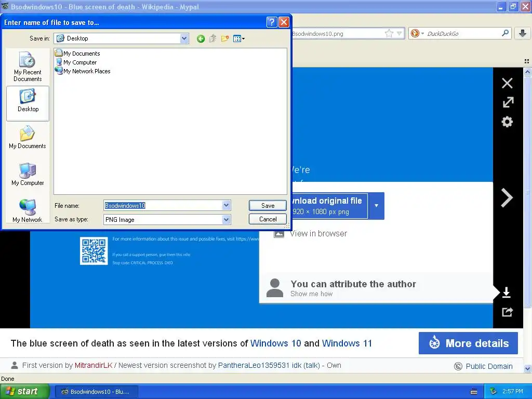Screen dimensions: 532x399
Task: Open PantheraLeo1359531 user link
Action: click(x=254, y=365)
